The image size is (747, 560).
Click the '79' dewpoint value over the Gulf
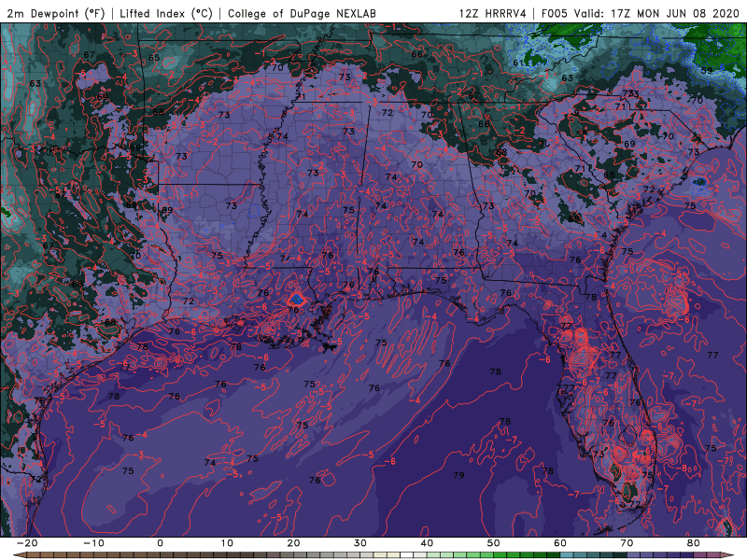pos(458,475)
